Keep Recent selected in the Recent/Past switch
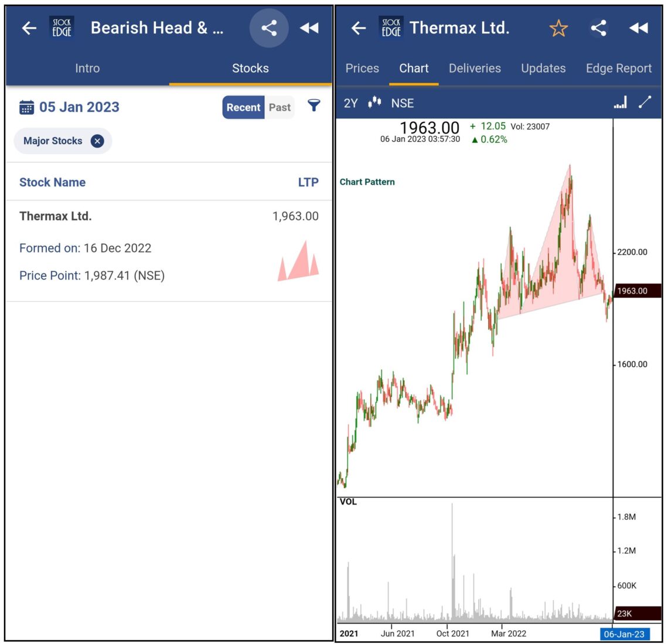 pos(243,107)
